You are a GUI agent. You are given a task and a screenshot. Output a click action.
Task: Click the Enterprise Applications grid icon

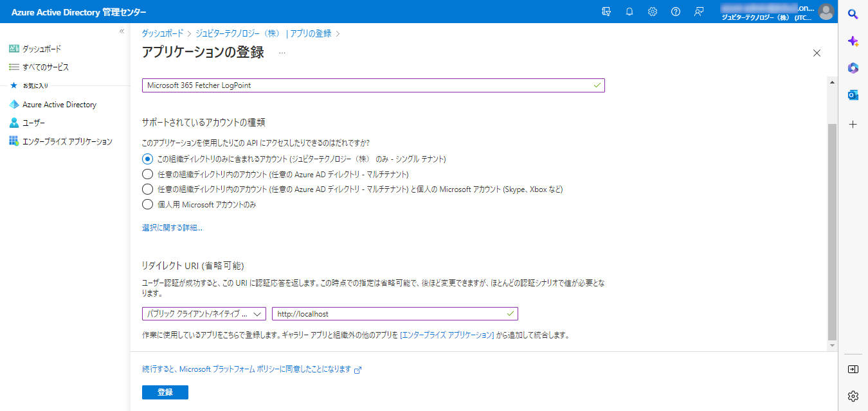pos(14,141)
